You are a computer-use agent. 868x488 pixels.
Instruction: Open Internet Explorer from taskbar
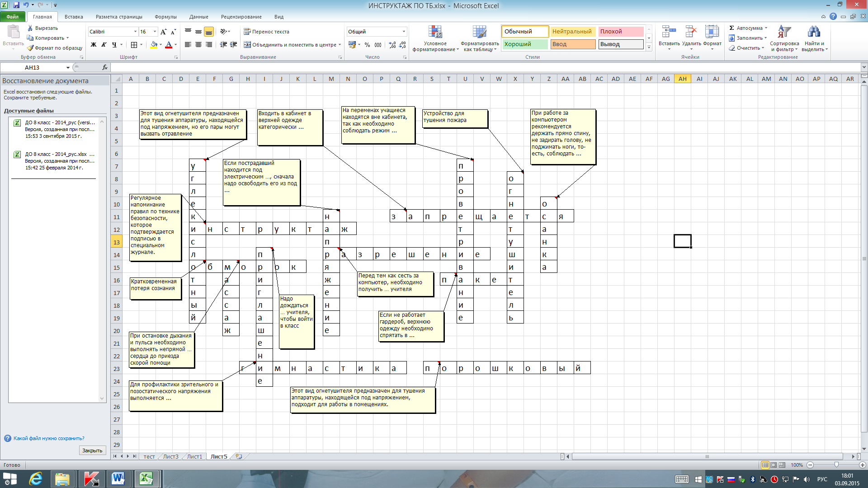pos(36,479)
